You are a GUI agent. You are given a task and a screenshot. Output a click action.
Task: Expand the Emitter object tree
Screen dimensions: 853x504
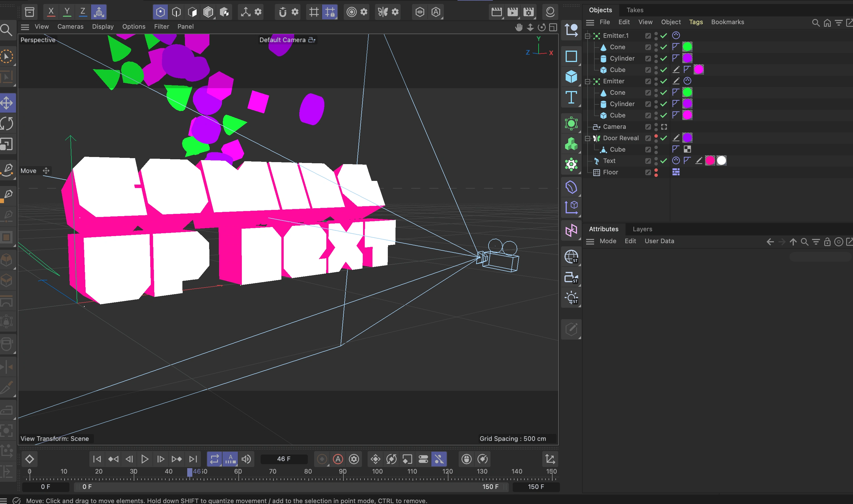[588, 81]
